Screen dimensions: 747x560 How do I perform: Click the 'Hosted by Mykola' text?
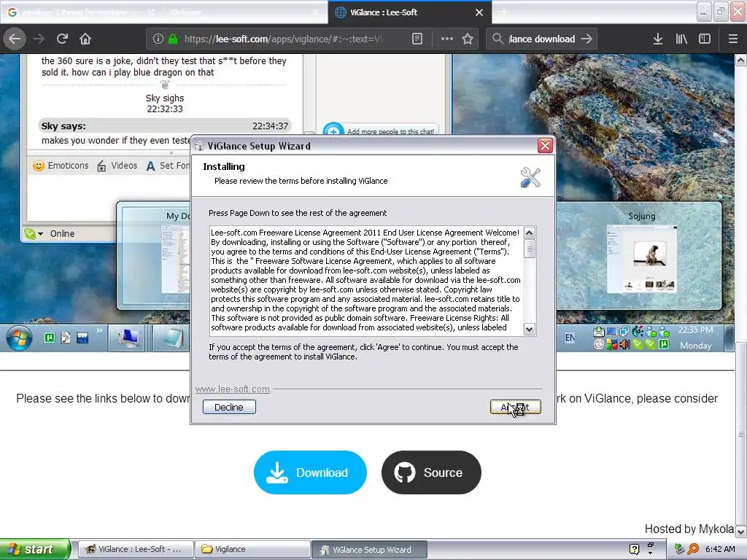[x=689, y=529]
